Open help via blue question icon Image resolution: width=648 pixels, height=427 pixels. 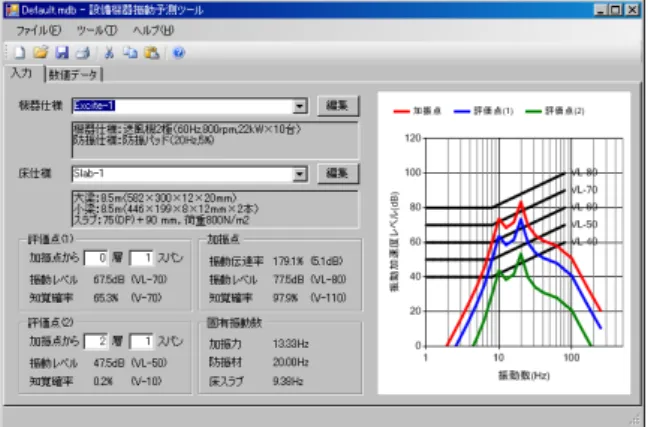click(x=179, y=52)
